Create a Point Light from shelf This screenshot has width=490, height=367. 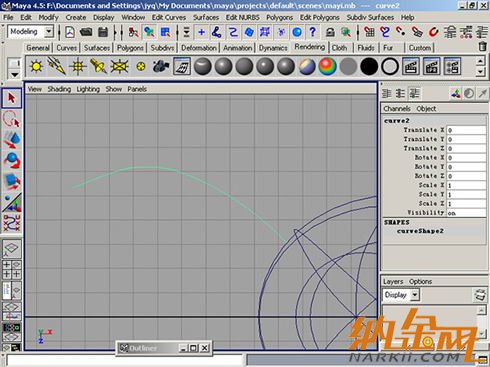click(78, 66)
